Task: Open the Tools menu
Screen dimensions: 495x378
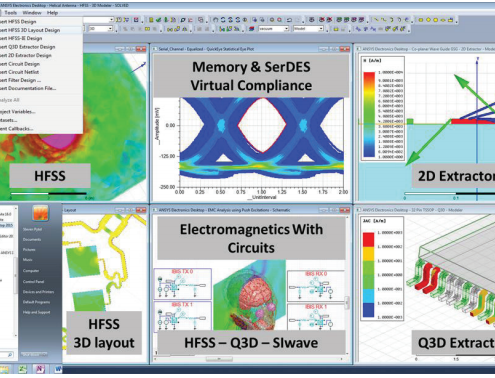Action: pos(10,13)
